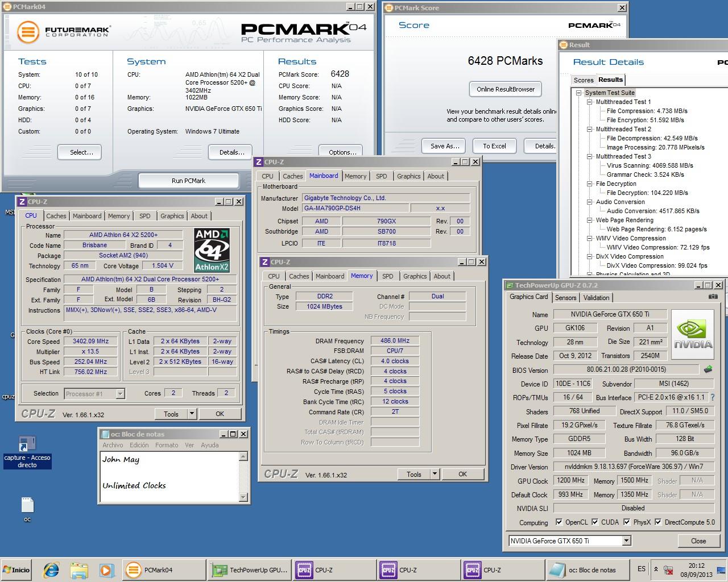This screenshot has height=582, width=728.
Task: Open Tools dropdown arrow in CPU-Z Memory window
Action: [435, 474]
